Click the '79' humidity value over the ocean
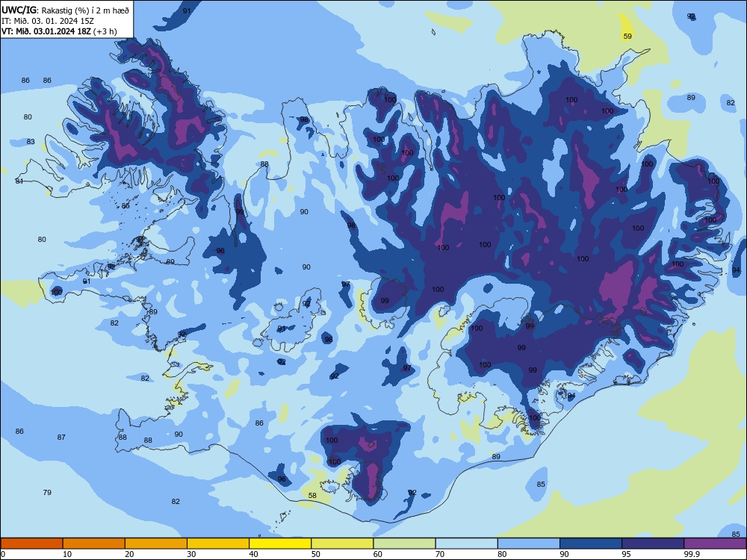The width and height of the screenshot is (747, 560). point(47,492)
